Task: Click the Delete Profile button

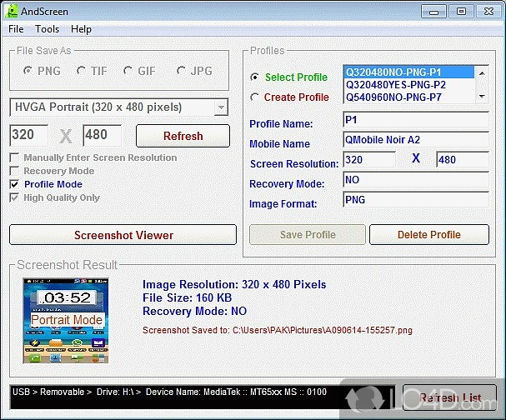Action: coord(429,234)
